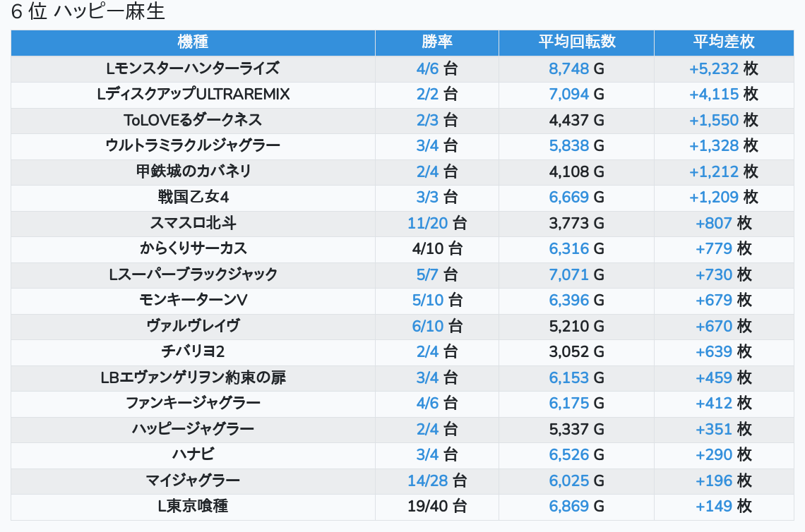The height and width of the screenshot is (532, 805).
Task: Click average difference +196 枚
Action: [x=724, y=480]
